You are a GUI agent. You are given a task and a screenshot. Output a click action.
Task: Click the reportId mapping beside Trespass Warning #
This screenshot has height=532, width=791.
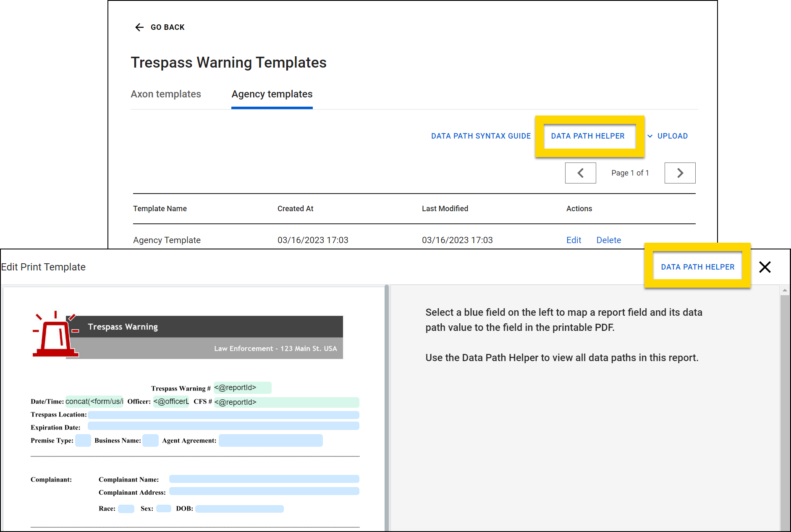point(242,388)
